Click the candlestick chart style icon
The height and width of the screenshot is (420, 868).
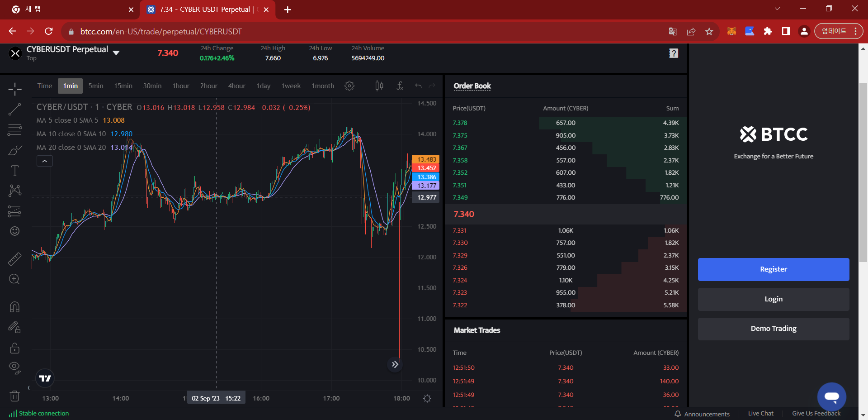pyautogui.click(x=379, y=86)
